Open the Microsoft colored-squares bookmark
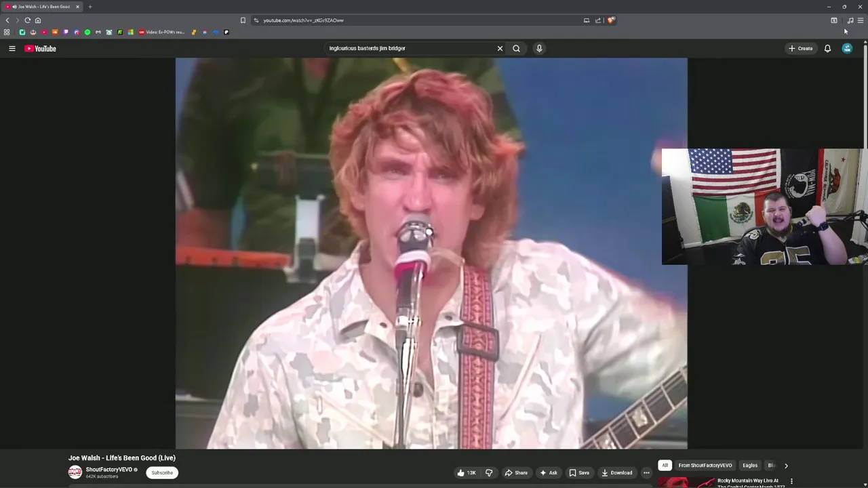Viewport: 868px width, 488px height. point(131,32)
